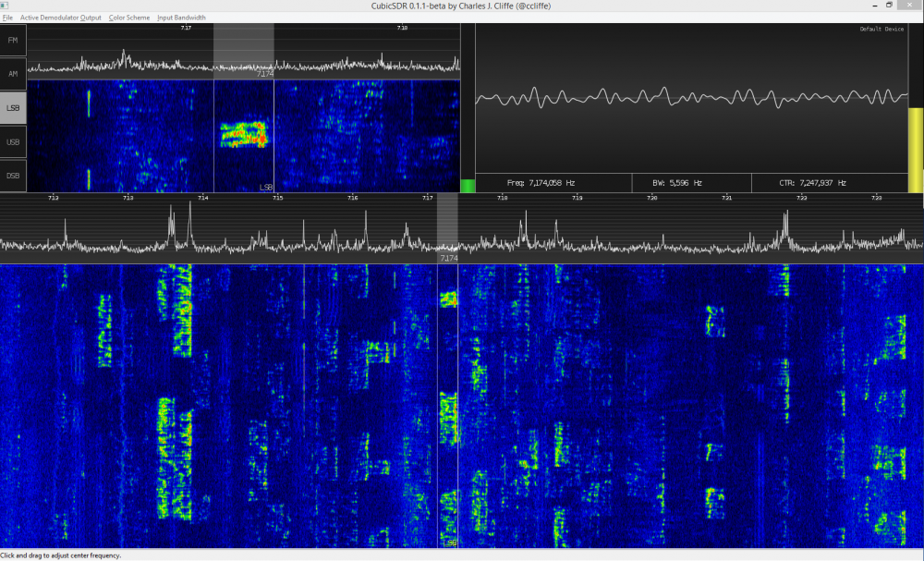Select the USB demodulation mode
The width and height of the screenshot is (924, 561).
[13, 141]
